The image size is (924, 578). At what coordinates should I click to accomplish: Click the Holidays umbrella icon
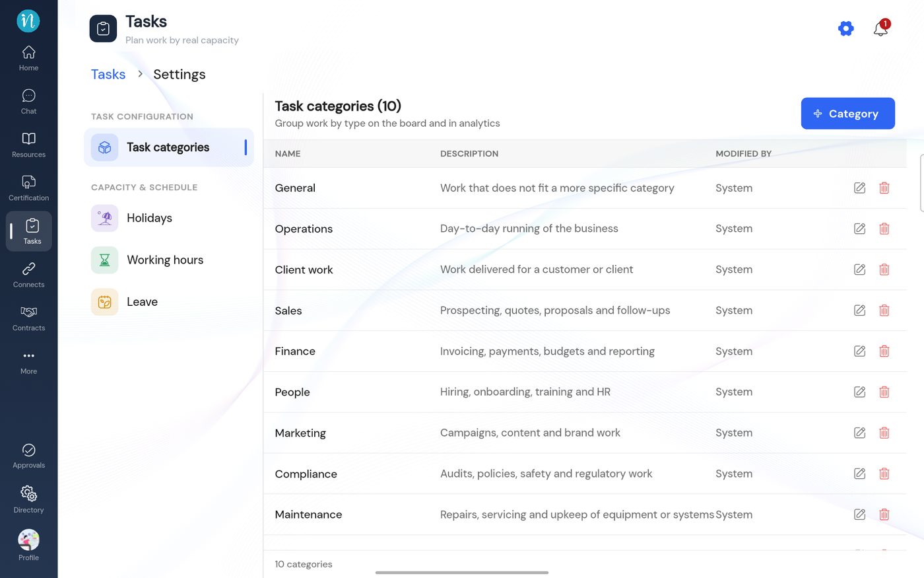104,218
